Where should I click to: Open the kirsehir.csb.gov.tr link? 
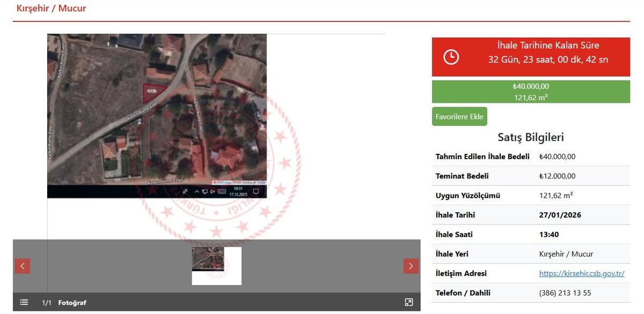point(581,273)
